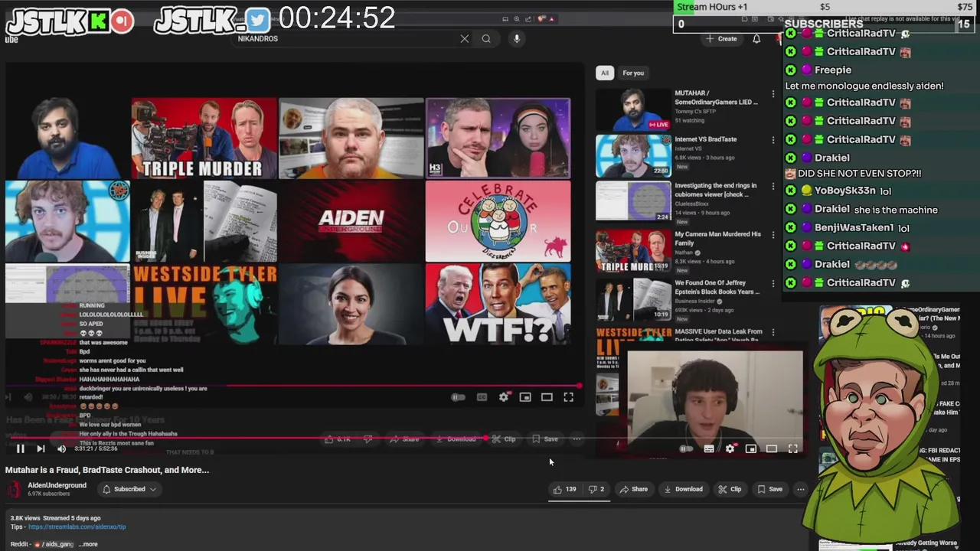Click the search magnifier icon

486,38
